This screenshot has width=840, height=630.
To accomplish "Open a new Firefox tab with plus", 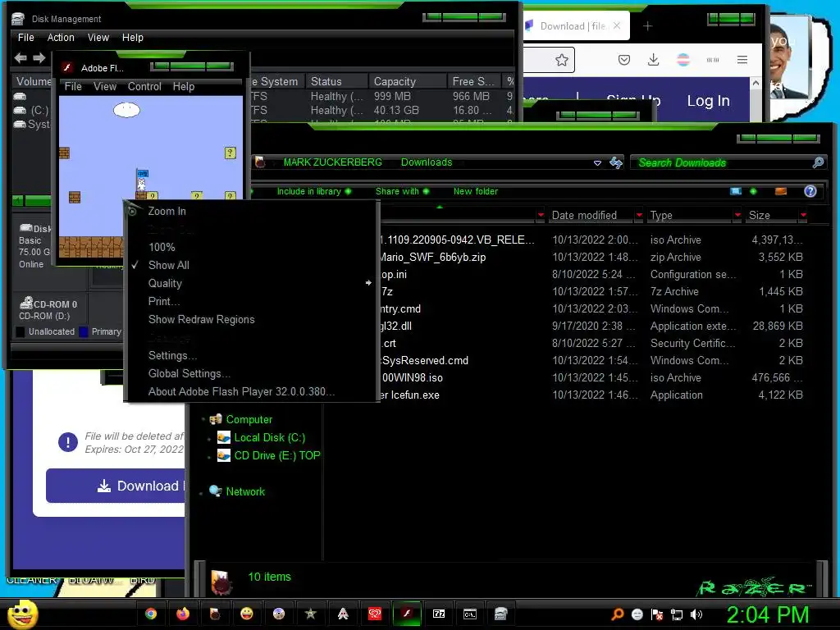I will (647, 25).
